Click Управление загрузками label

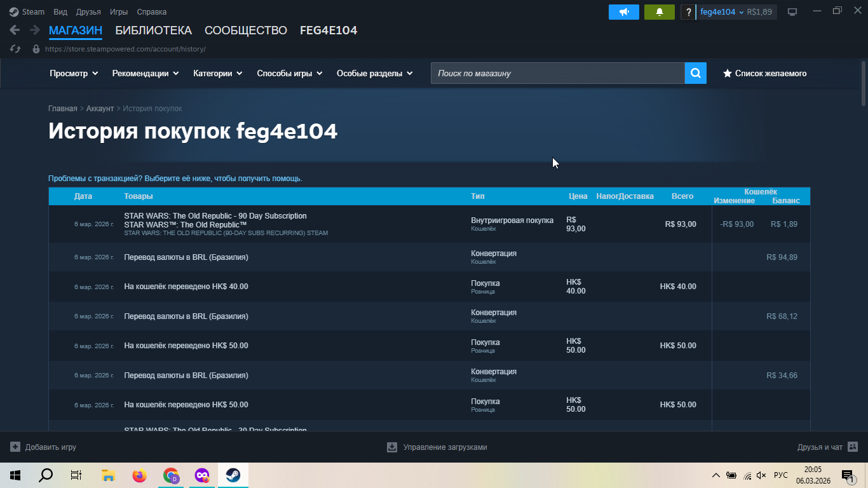point(445,447)
